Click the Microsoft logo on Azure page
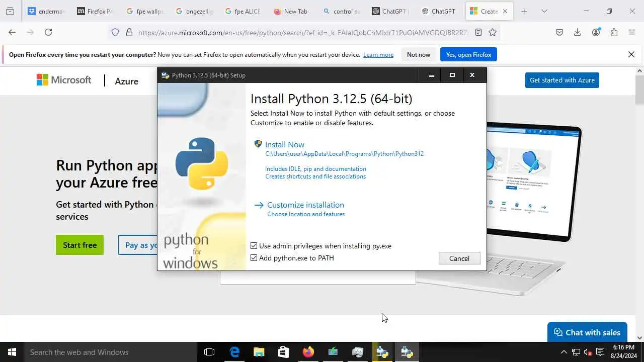The image size is (644, 362). tap(64, 80)
